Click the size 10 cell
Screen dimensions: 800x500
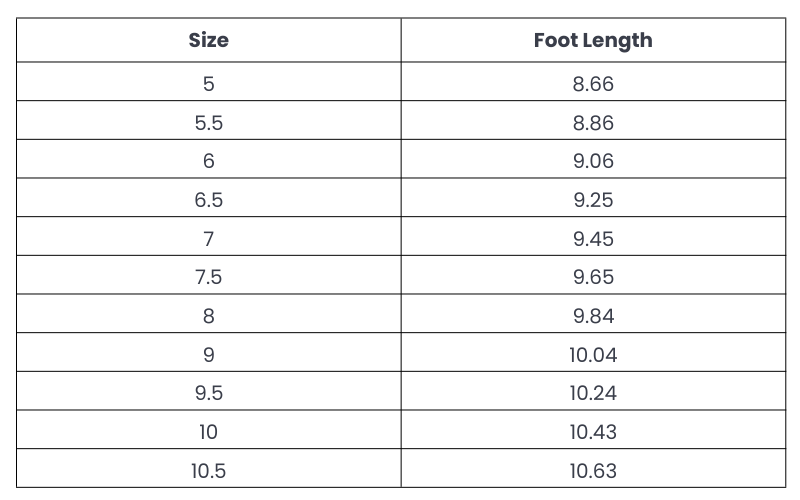(x=208, y=432)
